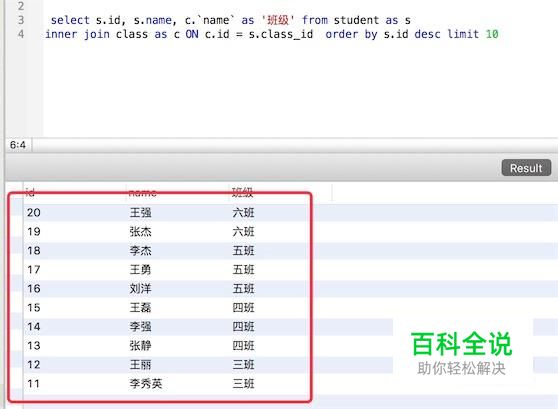The width and height of the screenshot is (558, 409).
Task: Click the Result button
Action: pos(526,168)
